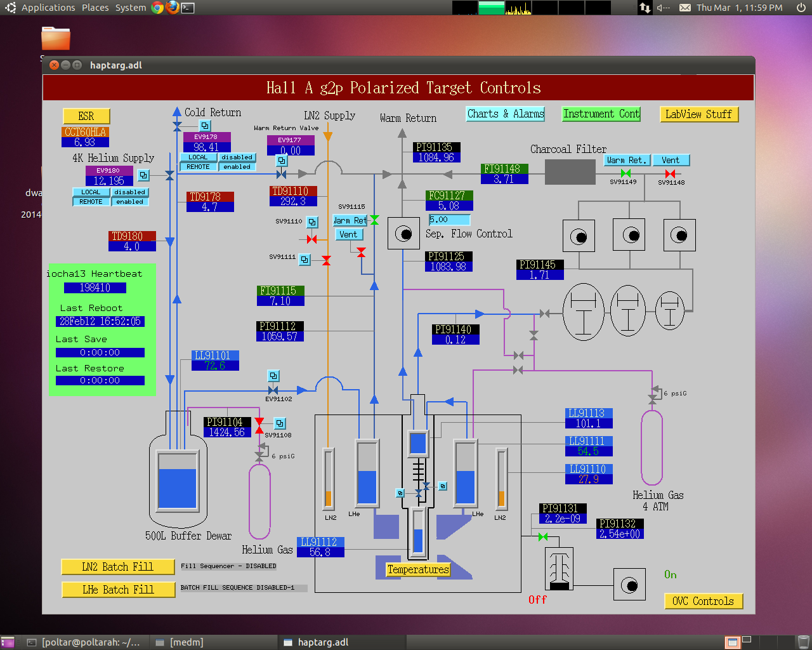Click the clock showing Thu Mar 1

tap(739, 8)
